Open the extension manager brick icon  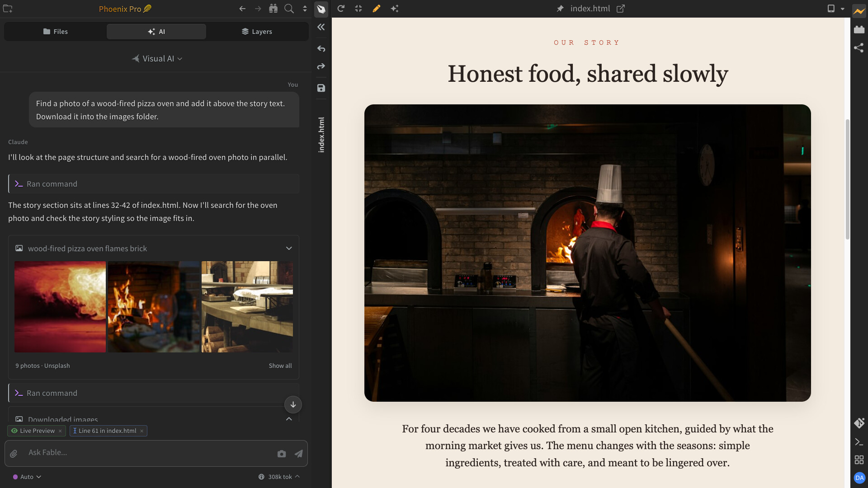pyautogui.click(x=859, y=29)
